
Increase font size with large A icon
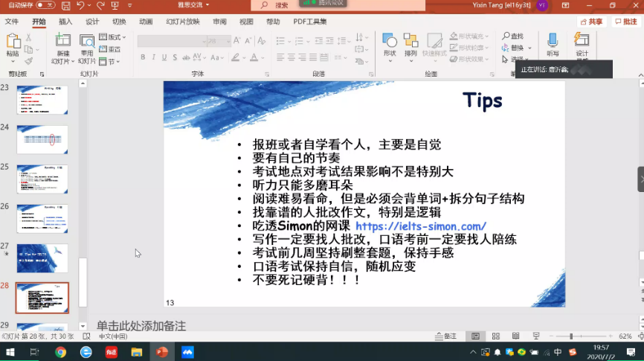pyautogui.click(x=236, y=41)
